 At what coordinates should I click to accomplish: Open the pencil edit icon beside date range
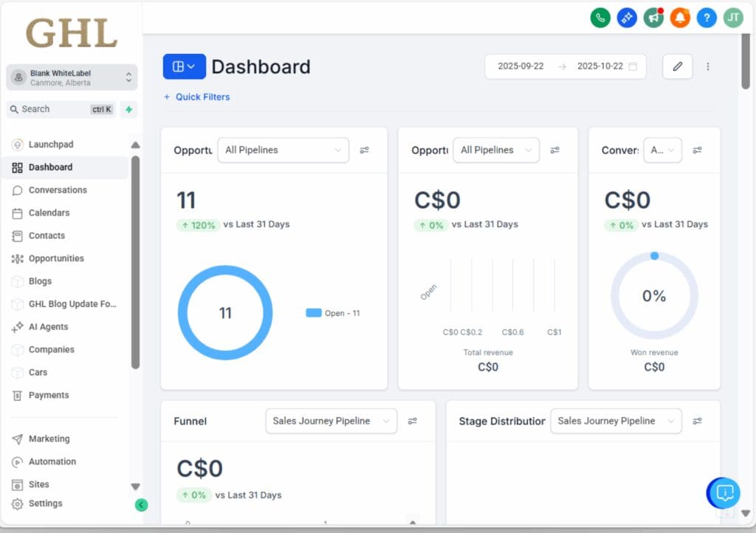[677, 66]
